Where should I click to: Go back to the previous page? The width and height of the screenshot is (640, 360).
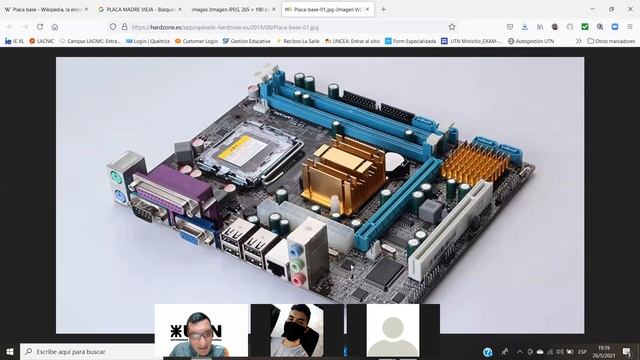10,27
